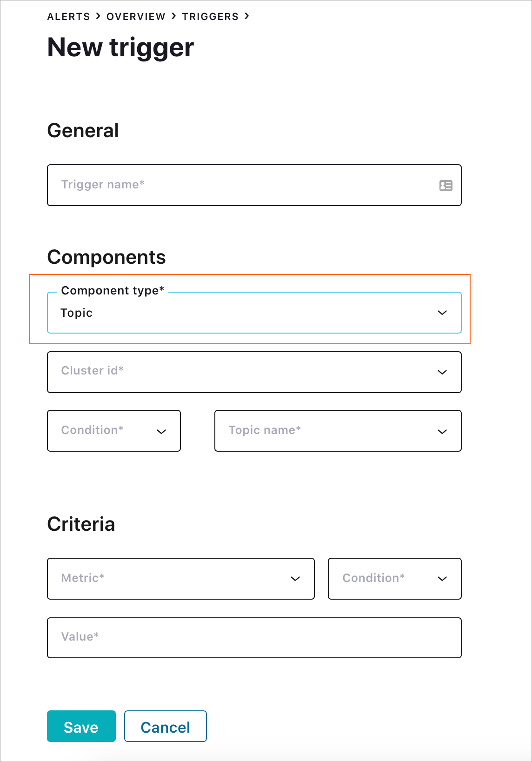Cancel the new trigger form
Viewport: 532px width, 762px height.
pyautogui.click(x=166, y=726)
